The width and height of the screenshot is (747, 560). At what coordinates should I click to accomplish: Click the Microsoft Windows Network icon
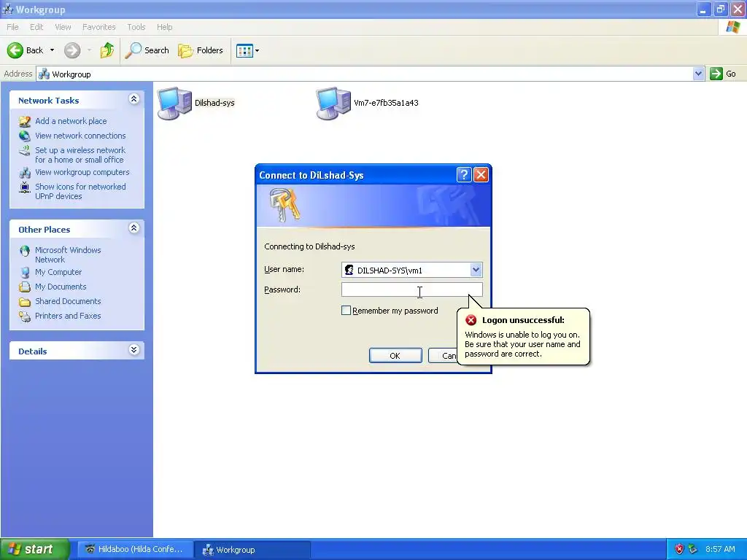pyautogui.click(x=24, y=251)
